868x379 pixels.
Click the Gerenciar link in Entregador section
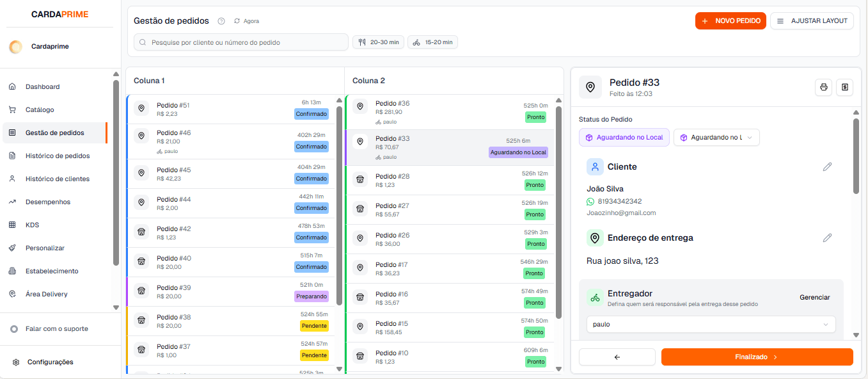(x=814, y=297)
